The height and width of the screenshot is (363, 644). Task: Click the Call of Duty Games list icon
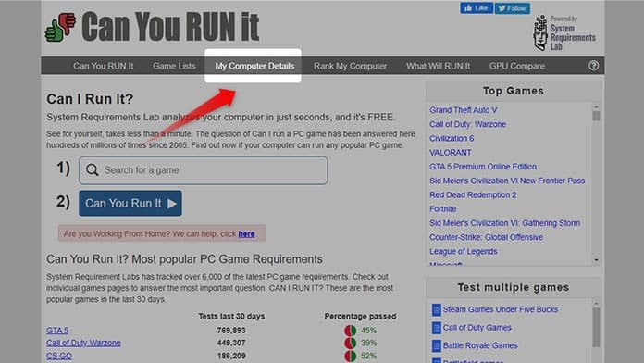tap(436, 328)
